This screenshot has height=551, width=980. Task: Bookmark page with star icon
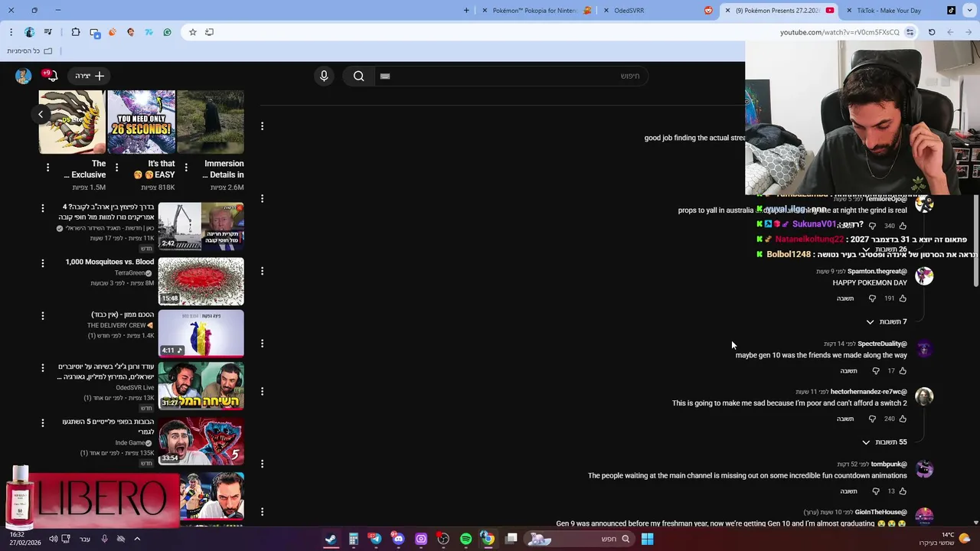point(192,32)
